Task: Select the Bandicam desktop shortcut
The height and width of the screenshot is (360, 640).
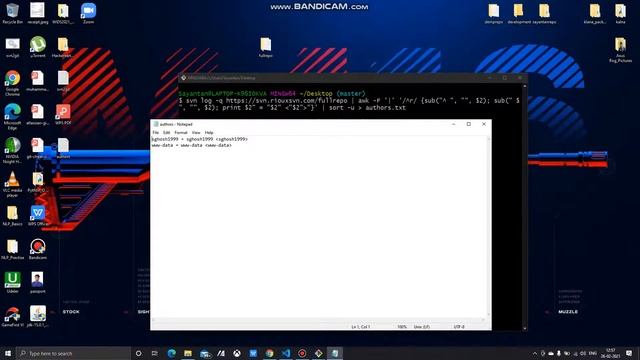Action: [x=38, y=249]
